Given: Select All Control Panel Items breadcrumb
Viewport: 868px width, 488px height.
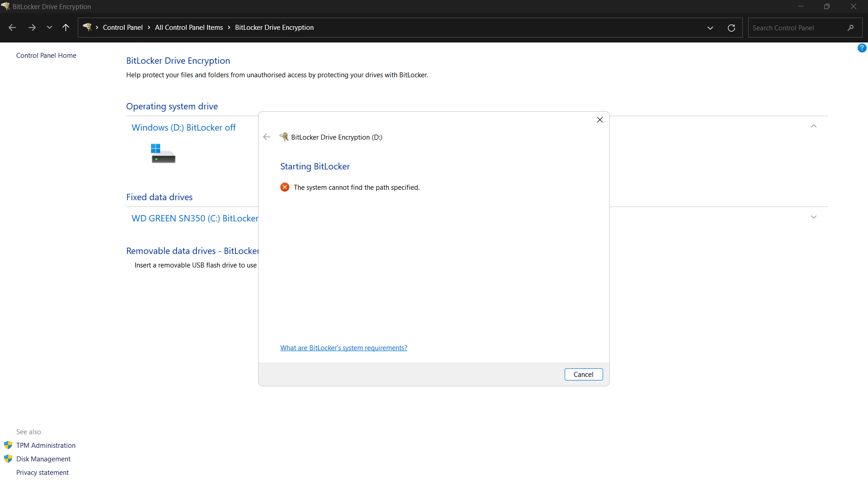Looking at the screenshot, I should point(189,28).
